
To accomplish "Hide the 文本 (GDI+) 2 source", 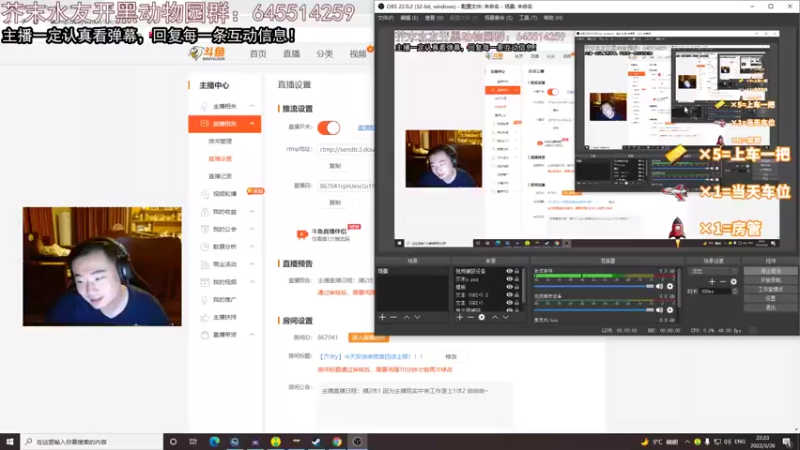I will click(x=509, y=295).
